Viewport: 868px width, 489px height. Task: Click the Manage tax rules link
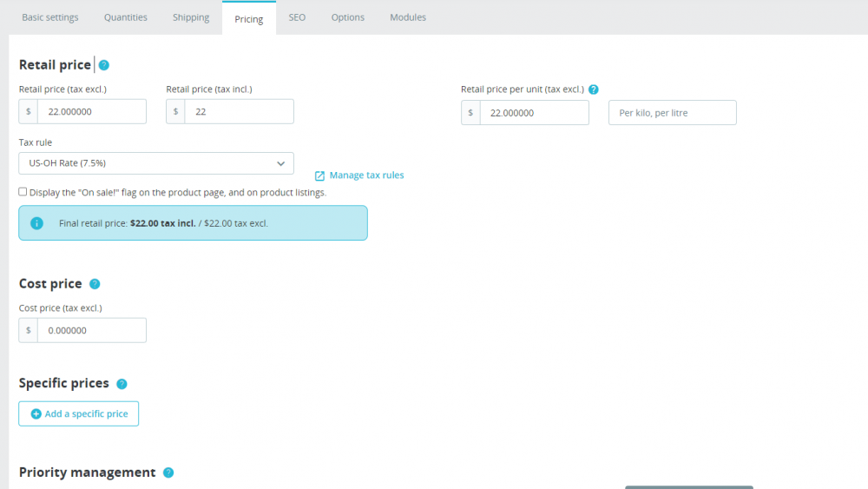[x=366, y=175]
